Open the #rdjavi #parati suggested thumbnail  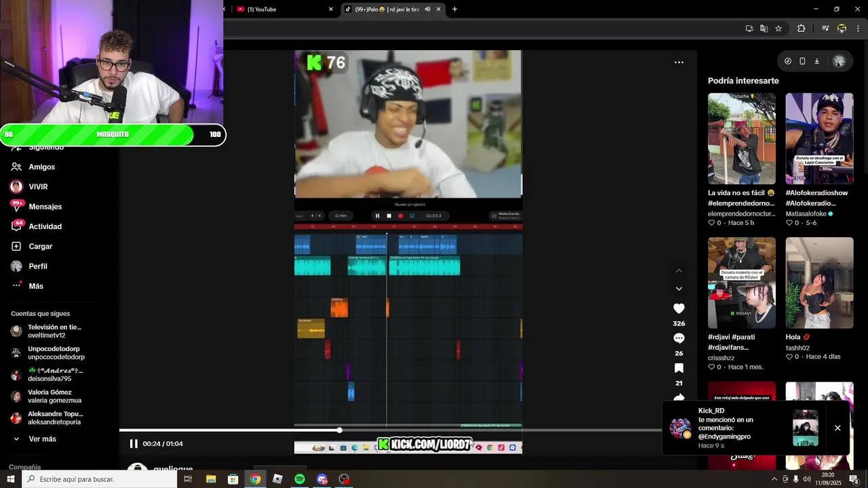(x=742, y=283)
